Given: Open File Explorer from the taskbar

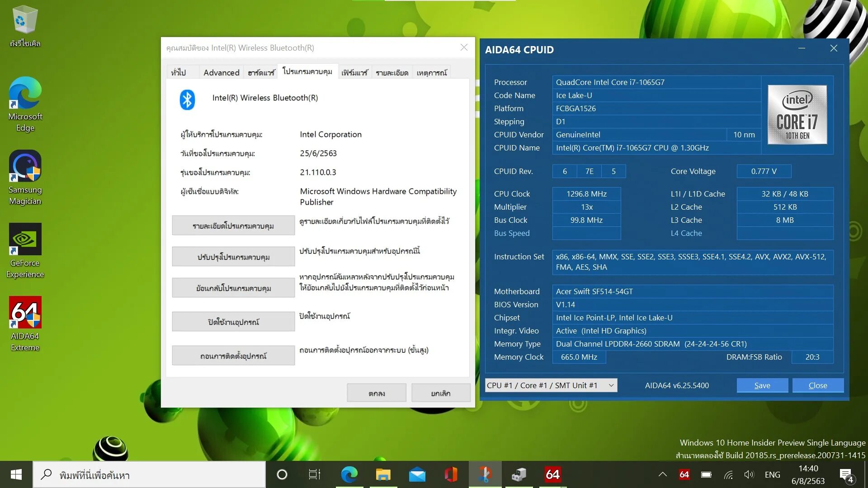Looking at the screenshot, I should (x=383, y=474).
